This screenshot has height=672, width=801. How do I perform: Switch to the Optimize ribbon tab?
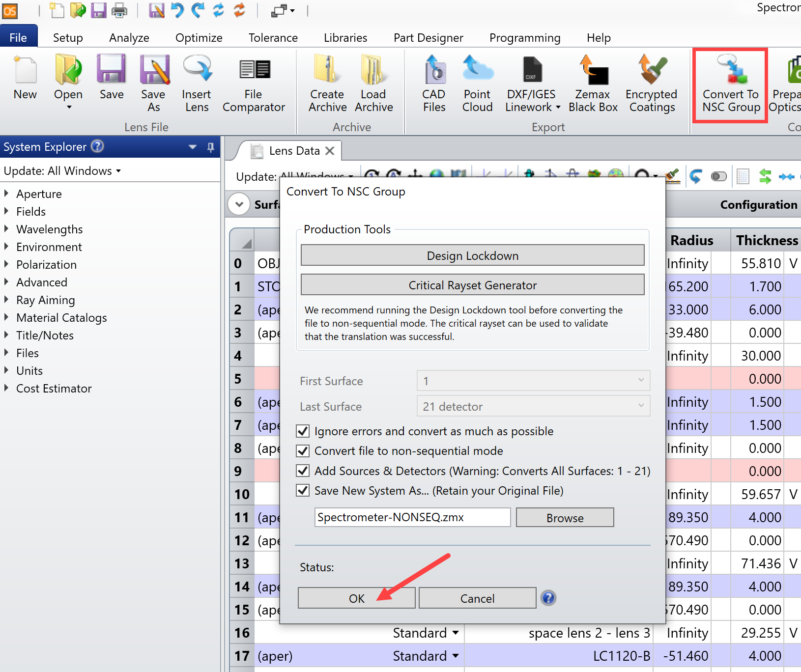click(199, 38)
